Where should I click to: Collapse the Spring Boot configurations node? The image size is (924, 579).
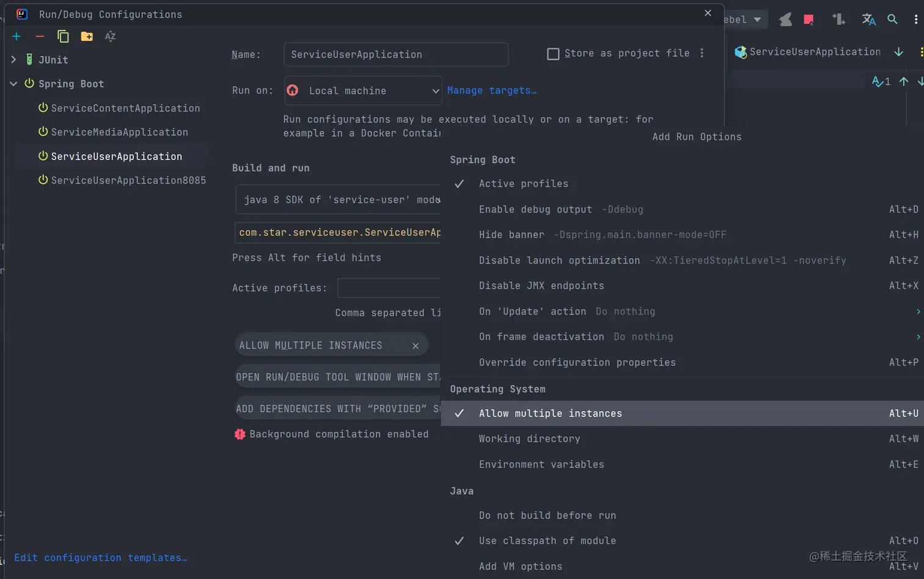tap(13, 84)
